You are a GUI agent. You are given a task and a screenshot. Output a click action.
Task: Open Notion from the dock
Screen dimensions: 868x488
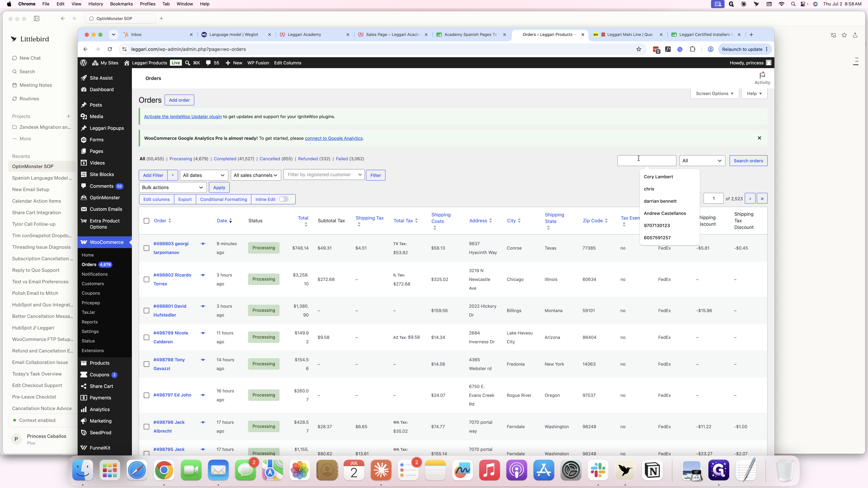[x=652, y=470]
